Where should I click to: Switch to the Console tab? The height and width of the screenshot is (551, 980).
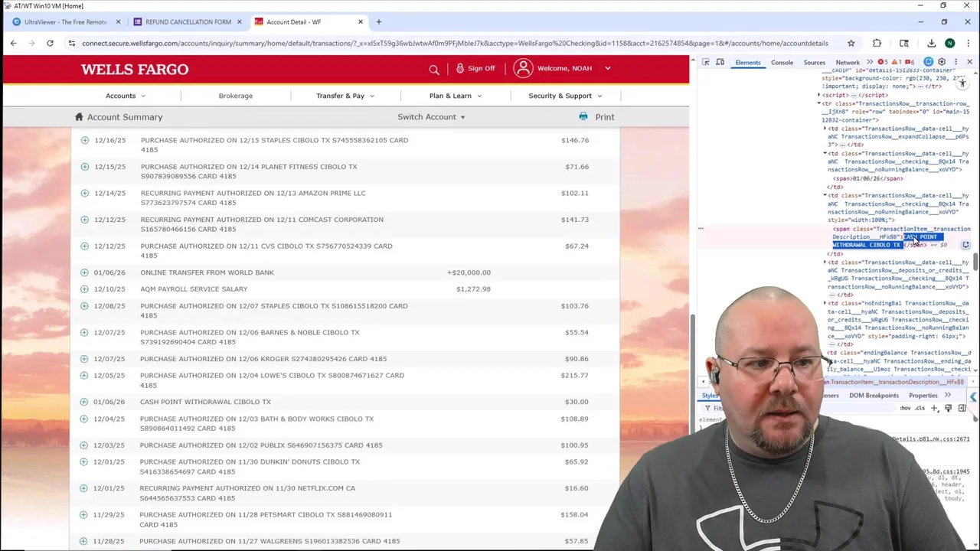(782, 62)
